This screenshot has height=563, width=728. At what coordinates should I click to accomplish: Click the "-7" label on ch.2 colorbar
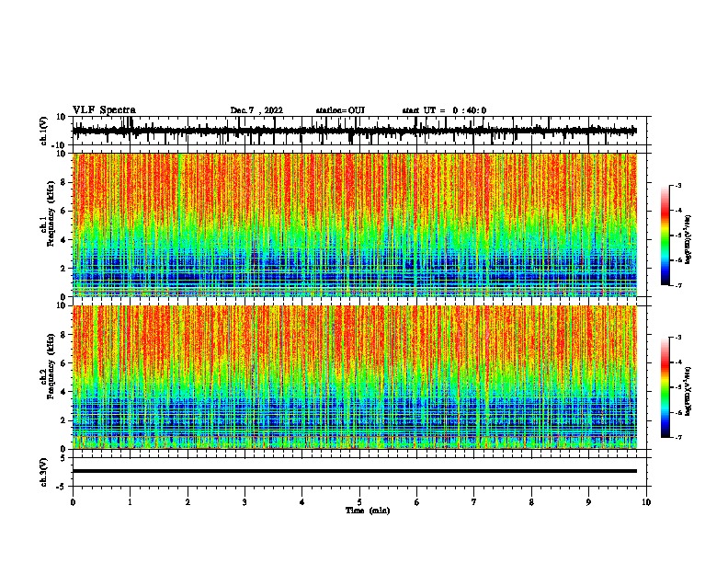pyautogui.click(x=677, y=437)
